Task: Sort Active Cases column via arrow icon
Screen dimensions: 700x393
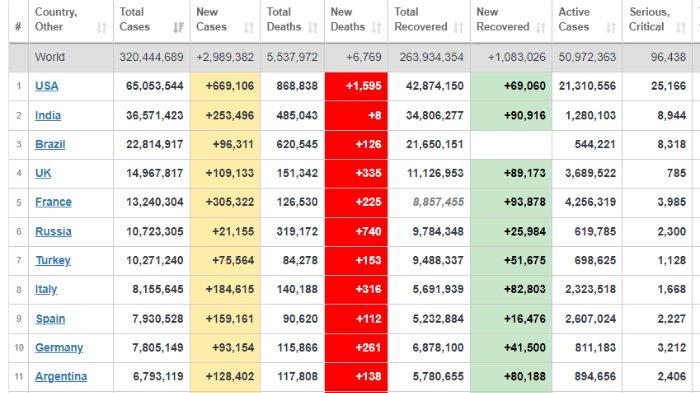Action: tap(611, 28)
